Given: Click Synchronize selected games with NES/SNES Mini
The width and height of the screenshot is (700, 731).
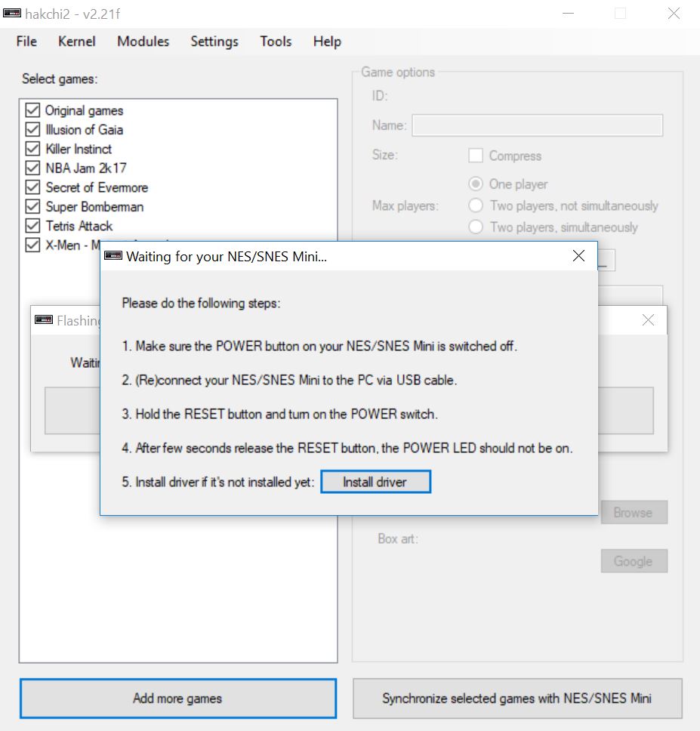Looking at the screenshot, I should coord(517,699).
